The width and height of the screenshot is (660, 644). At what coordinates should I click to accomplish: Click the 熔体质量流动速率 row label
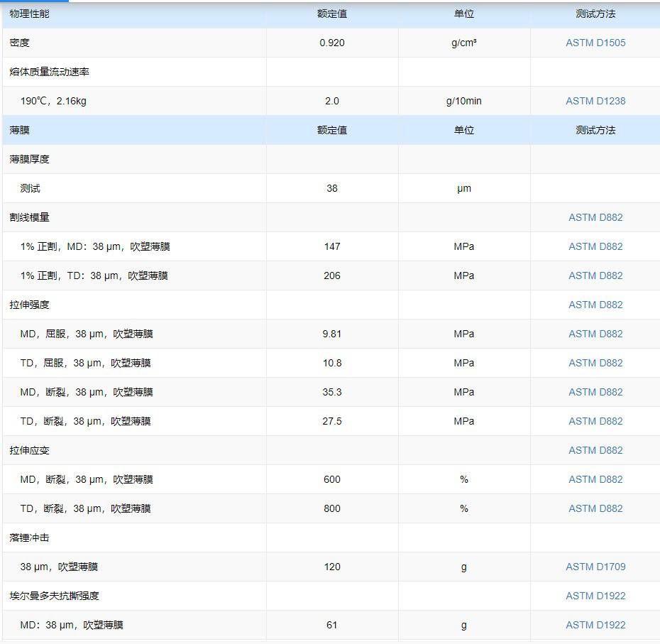pos(50,72)
